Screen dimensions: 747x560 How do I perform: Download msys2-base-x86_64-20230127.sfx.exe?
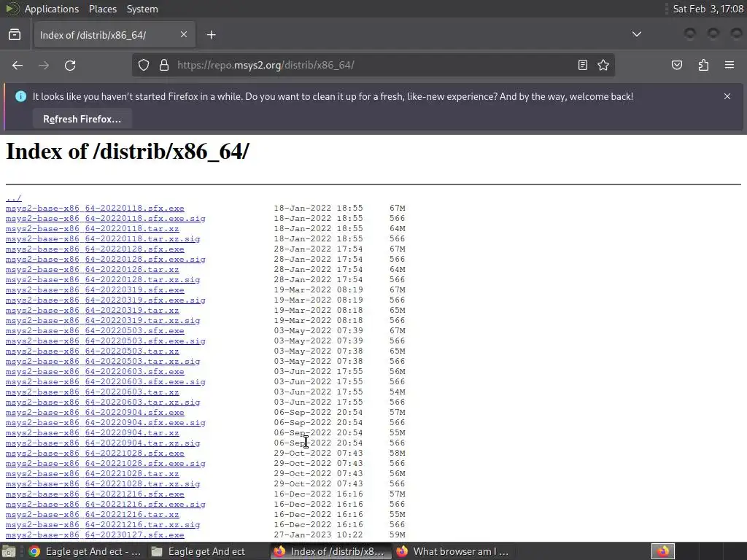point(95,535)
